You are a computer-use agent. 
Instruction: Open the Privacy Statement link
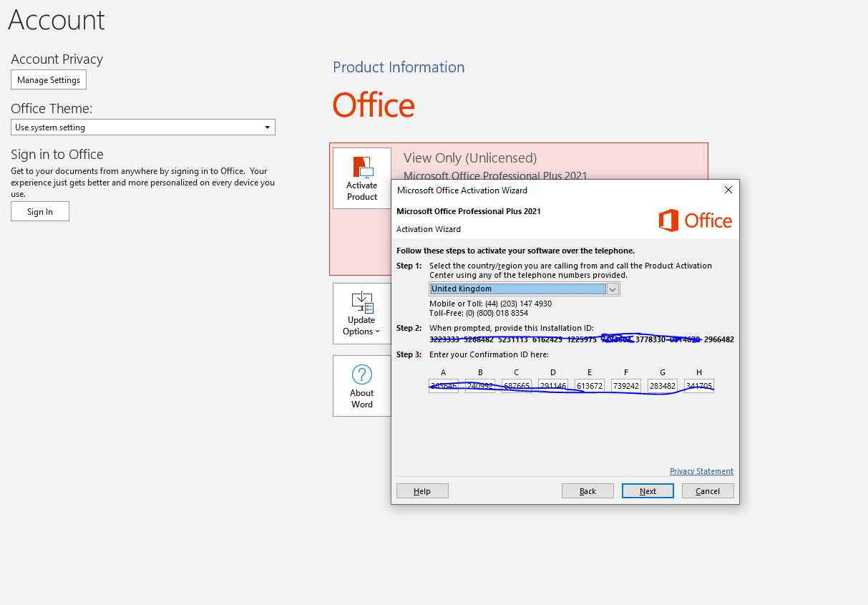point(701,471)
